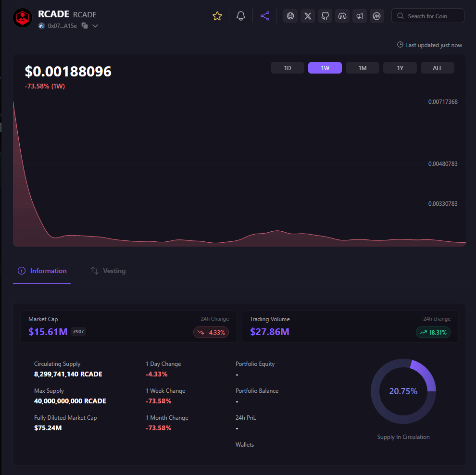Select 1D chart timeframe

click(287, 68)
